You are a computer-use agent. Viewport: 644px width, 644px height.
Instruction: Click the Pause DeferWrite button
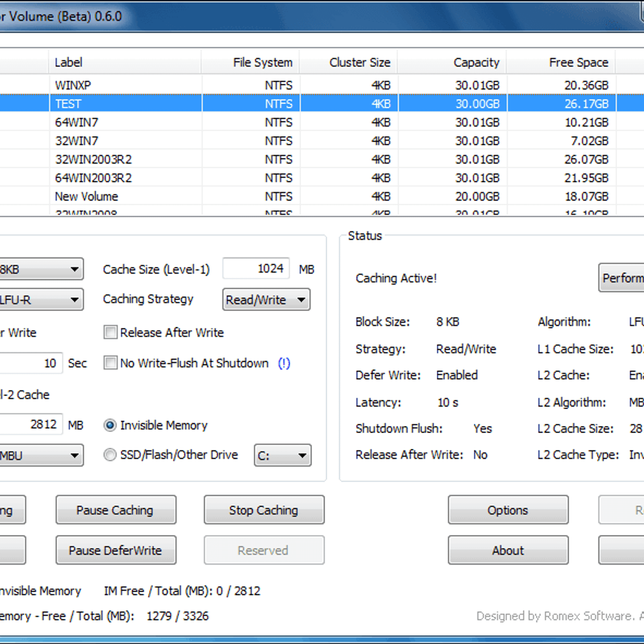(116, 550)
